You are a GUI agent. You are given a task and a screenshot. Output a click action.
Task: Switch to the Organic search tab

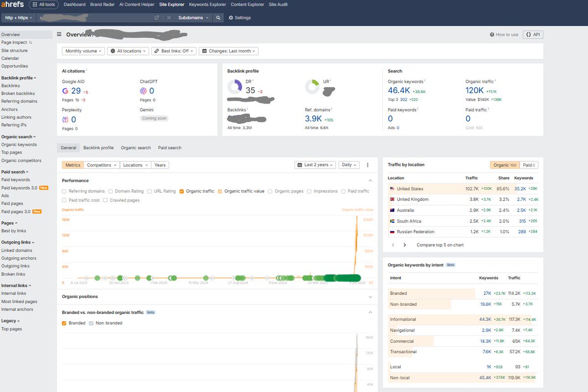click(x=136, y=148)
